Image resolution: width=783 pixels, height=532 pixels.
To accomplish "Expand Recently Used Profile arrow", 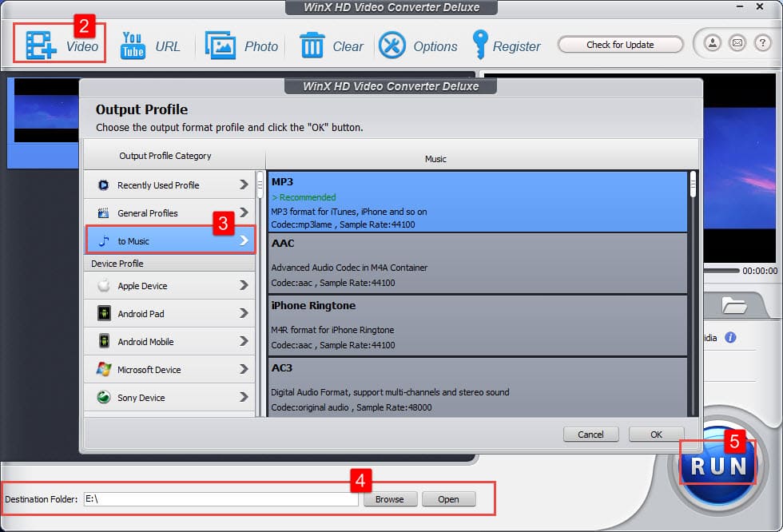I will (244, 185).
